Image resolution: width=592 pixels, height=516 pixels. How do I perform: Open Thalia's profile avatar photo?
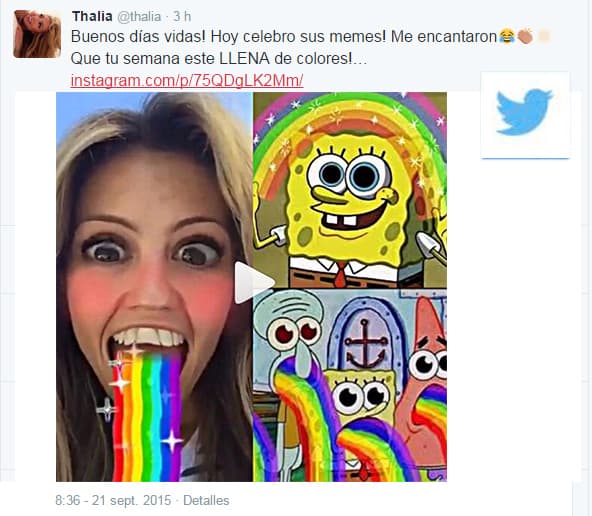pos(37,34)
